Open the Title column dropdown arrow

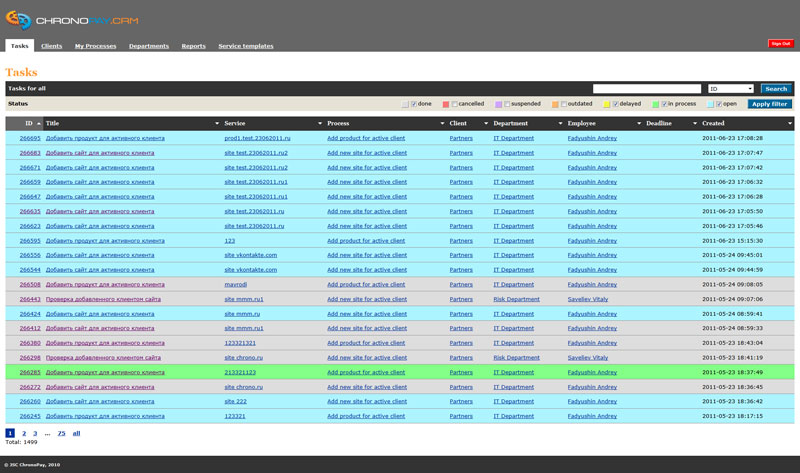coord(217,123)
